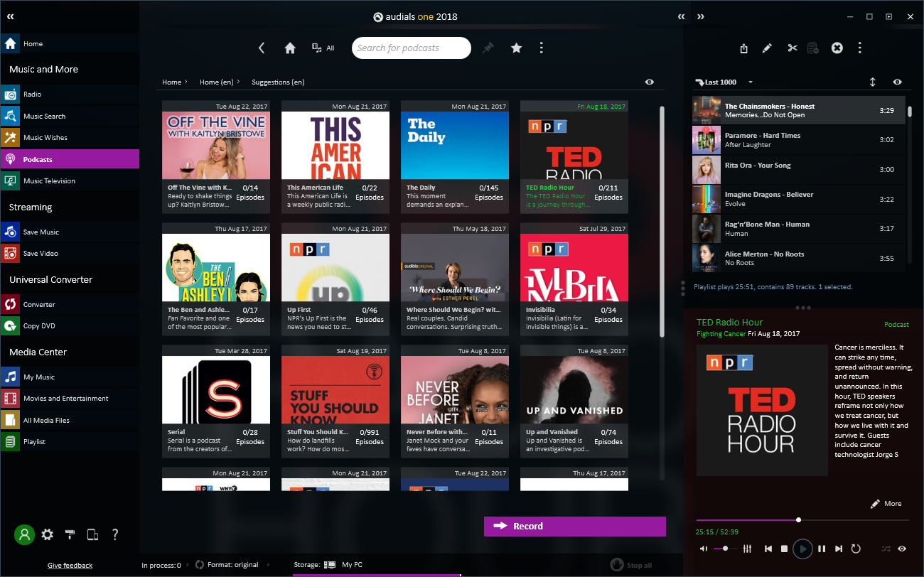Viewport: 924px width, 577px height.
Task: Open Radio in the sidebar
Action: point(70,94)
